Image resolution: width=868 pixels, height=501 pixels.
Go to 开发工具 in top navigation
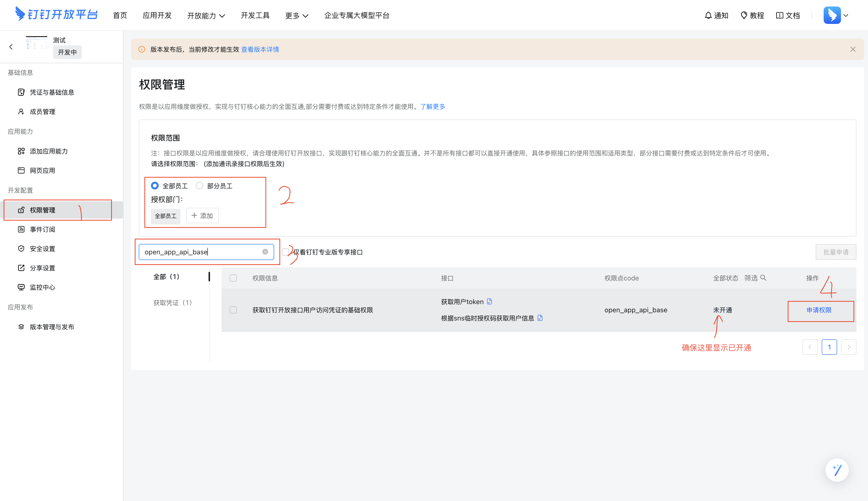point(255,15)
